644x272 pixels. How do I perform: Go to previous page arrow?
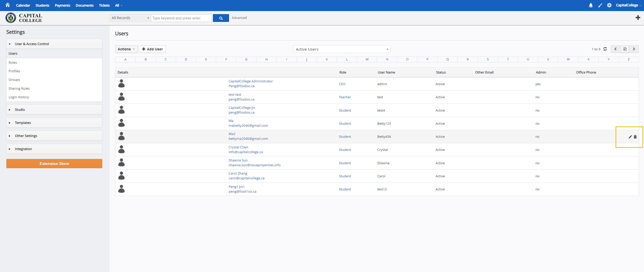tap(615, 49)
